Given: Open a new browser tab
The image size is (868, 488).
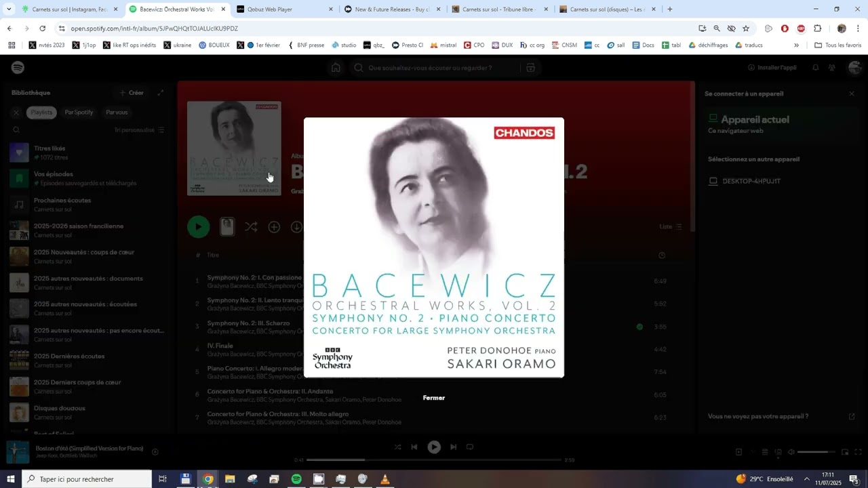Looking at the screenshot, I should (x=670, y=9).
